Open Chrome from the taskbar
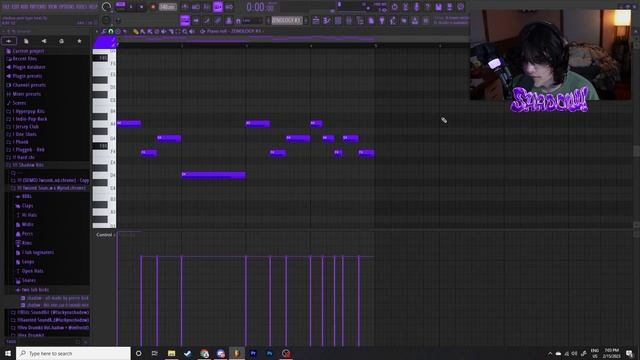 click(x=204, y=353)
